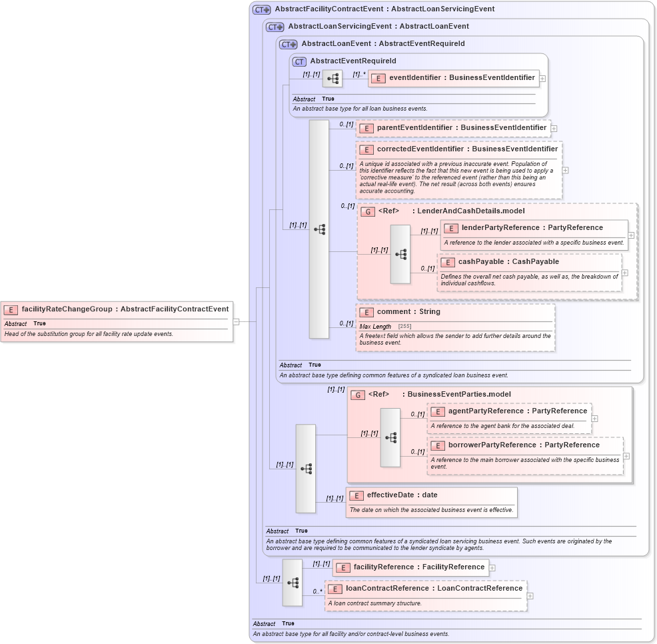
Task: Select the comment element icon
Action: 365,311
